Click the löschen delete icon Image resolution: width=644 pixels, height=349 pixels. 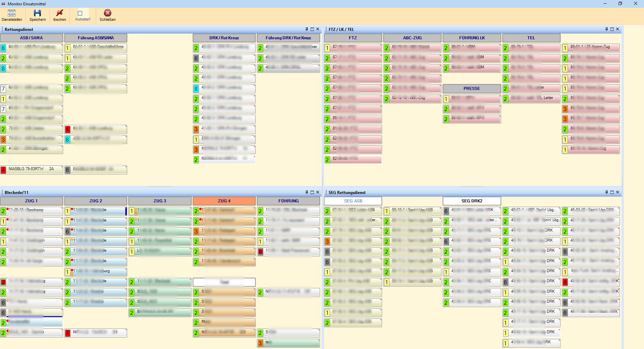pyautogui.click(x=60, y=13)
